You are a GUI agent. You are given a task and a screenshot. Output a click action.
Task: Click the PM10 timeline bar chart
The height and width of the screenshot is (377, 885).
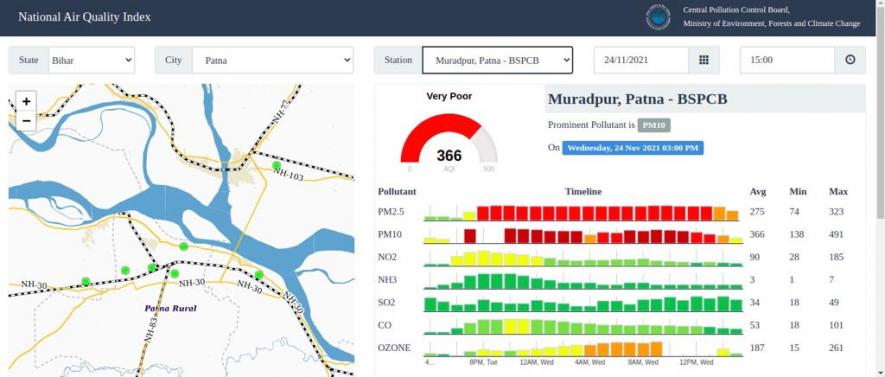point(583,235)
